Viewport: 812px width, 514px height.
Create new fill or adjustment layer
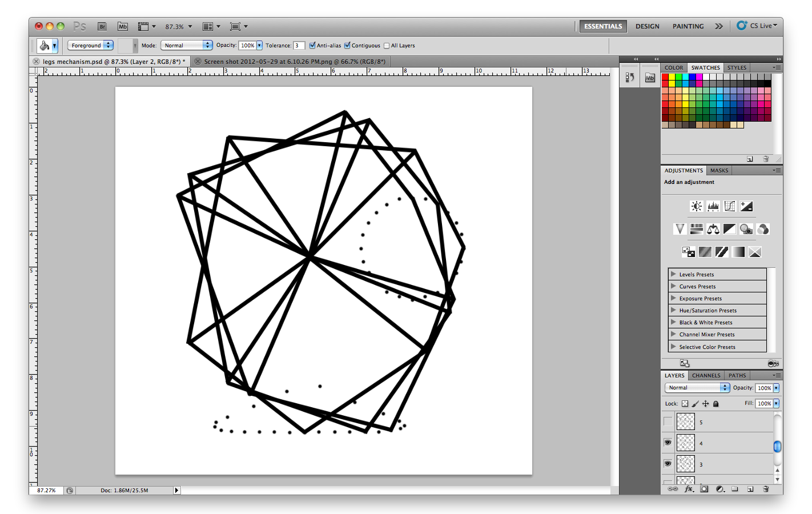pyautogui.click(x=720, y=489)
